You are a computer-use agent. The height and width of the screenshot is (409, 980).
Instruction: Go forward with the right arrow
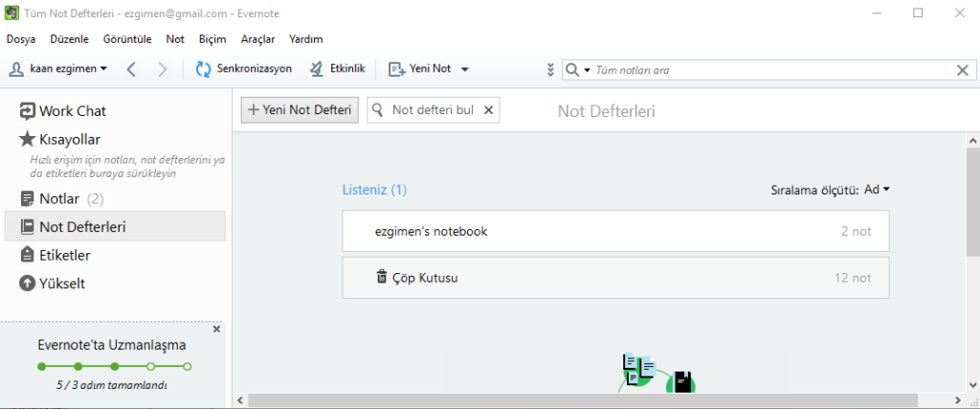pyautogui.click(x=163, y=69)
